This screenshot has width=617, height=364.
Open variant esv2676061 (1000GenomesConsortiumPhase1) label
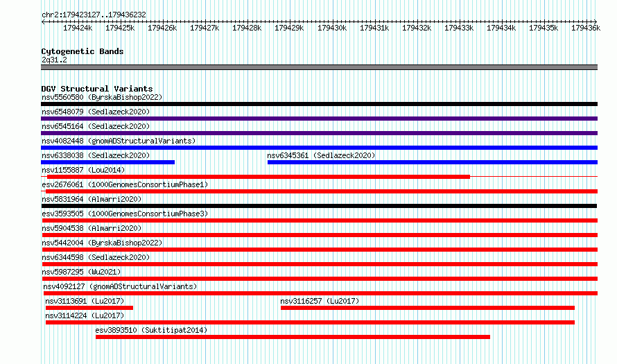coord(125,184)
